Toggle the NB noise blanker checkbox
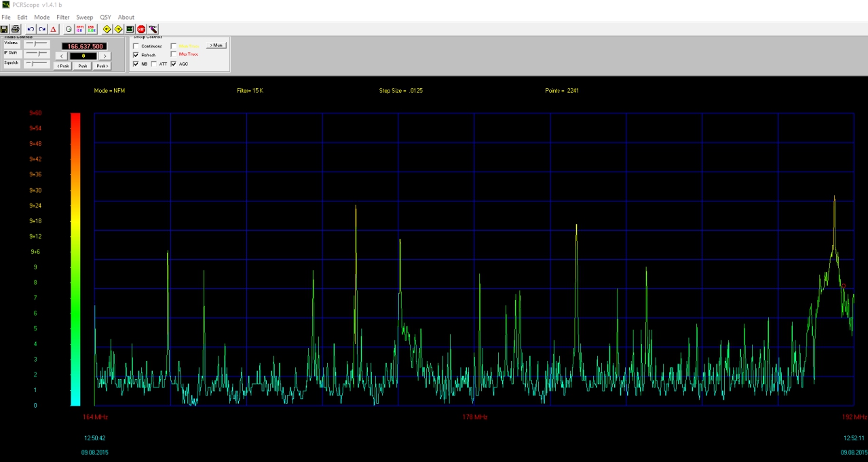 click(136, 64)
